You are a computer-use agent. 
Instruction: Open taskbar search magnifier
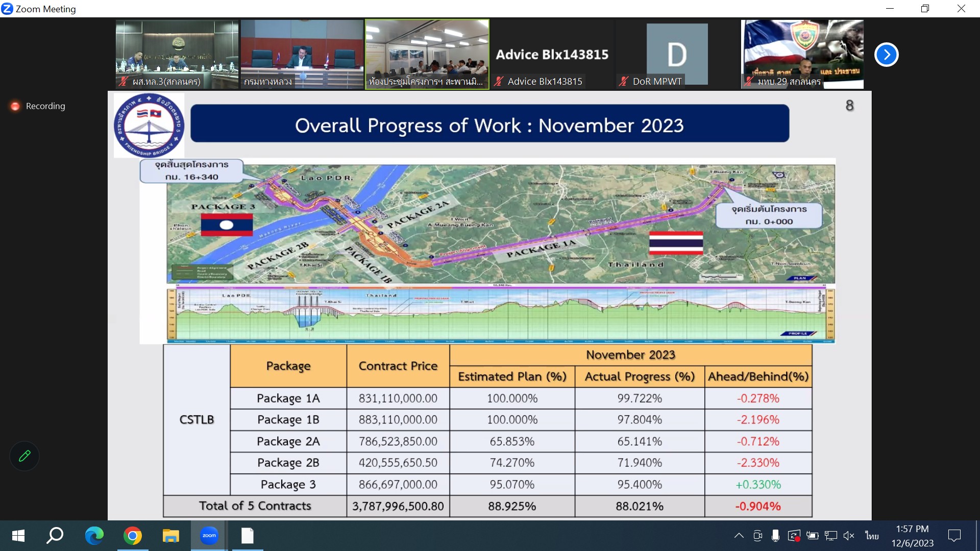pos(55,536)
